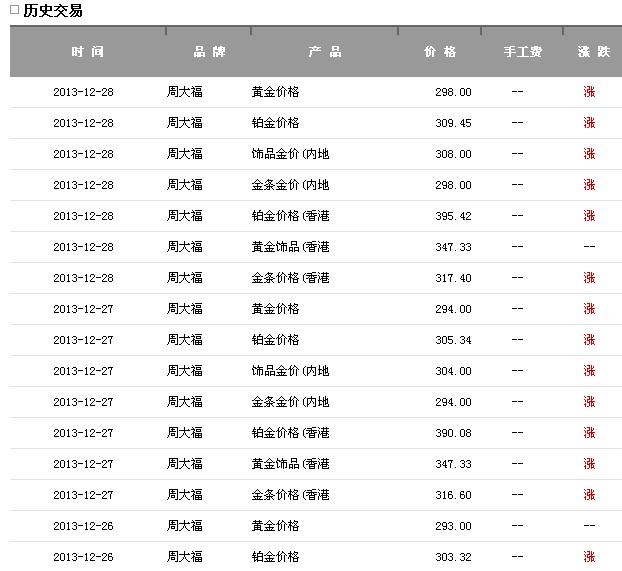Click 周大福 in the 317.40 row
622x571 pixels.
tap(184, 278)
